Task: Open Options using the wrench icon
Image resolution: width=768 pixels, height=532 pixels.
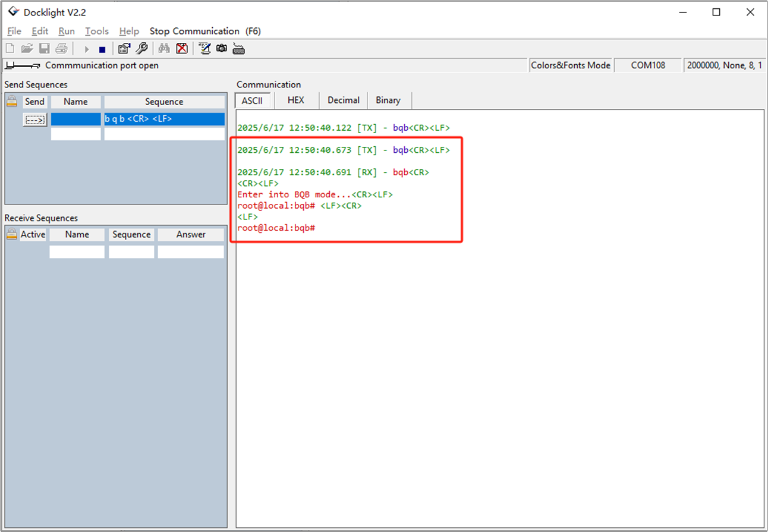Action: pyautogui.click(x=141, y=49)
